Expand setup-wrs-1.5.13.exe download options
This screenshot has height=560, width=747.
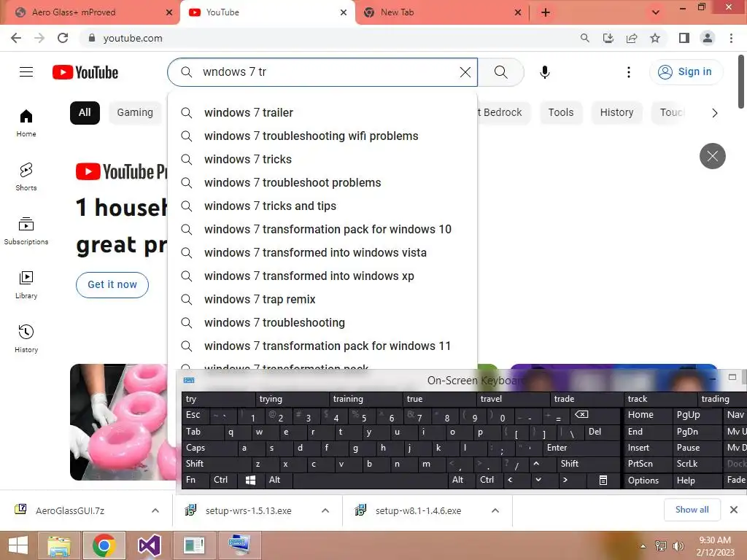click(325, 510)
